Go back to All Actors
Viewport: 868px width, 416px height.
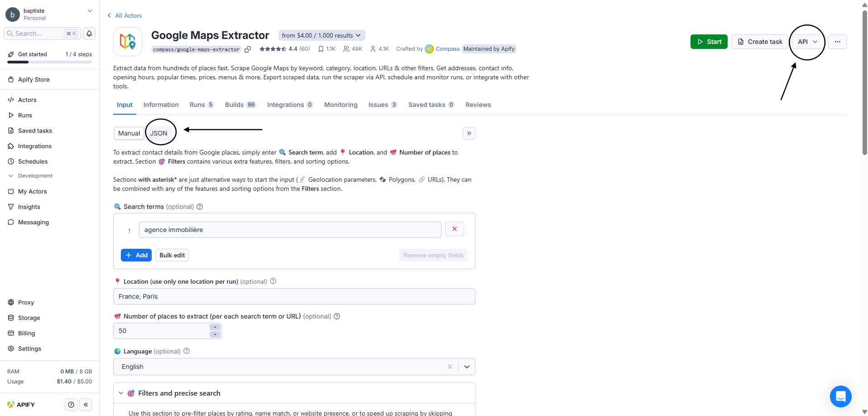125,15
